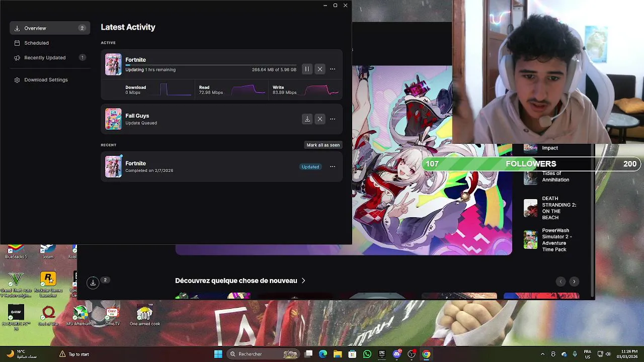Open the Scheduled section
This screenshot has width=644, height=362.
(50, 43)
